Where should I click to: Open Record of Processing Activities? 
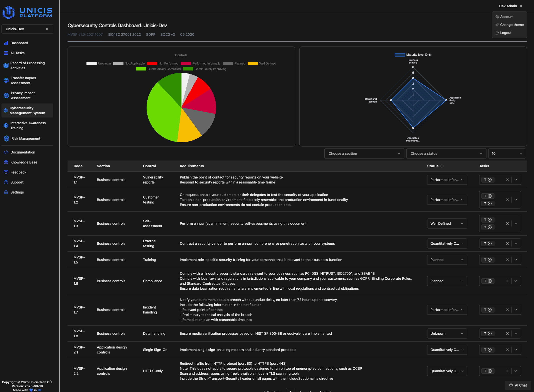pyautogui.click(x=28, y=65)
